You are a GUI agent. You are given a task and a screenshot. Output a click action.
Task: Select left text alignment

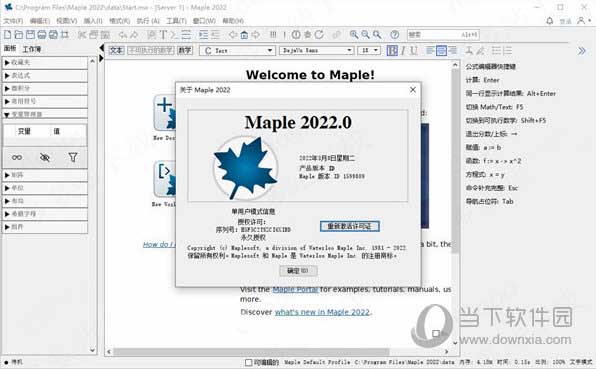click(x=430, y=50)
